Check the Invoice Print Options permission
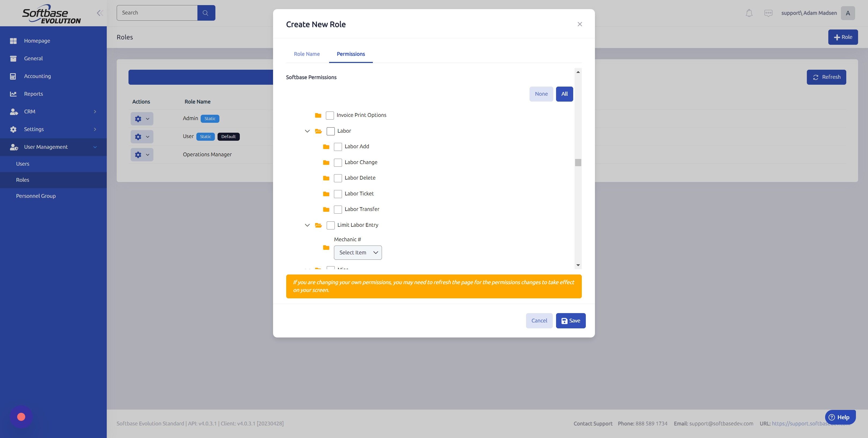The width and height of the screenshot is (868, 438). click(x=330, y=115)
